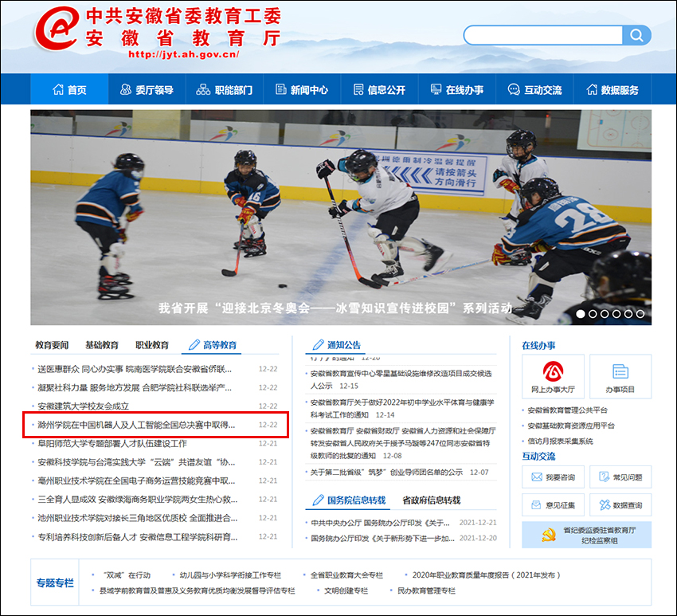The width and height of the screenshot is (677, 616).
Task: Select the fifth carousel dot
Action: pos(628,314)
